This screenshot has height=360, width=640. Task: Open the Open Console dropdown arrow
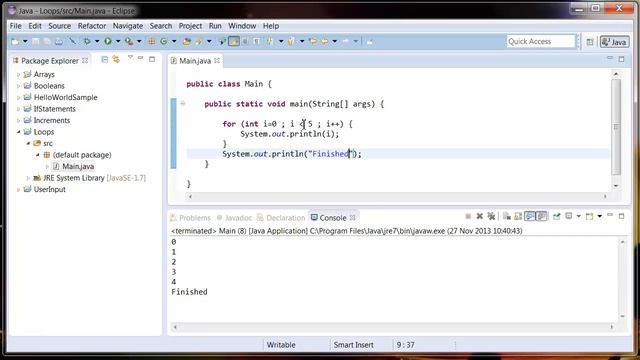click(x=600, y=216)
